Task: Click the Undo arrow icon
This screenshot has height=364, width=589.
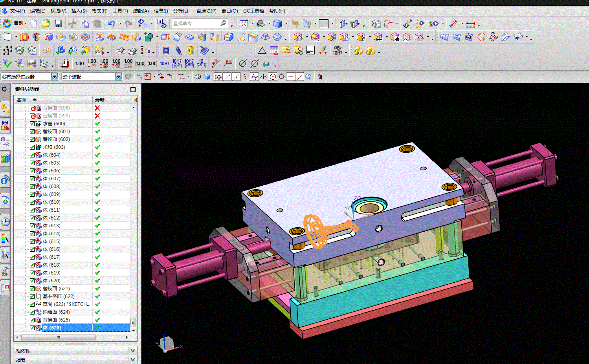Action: point(112,24)
